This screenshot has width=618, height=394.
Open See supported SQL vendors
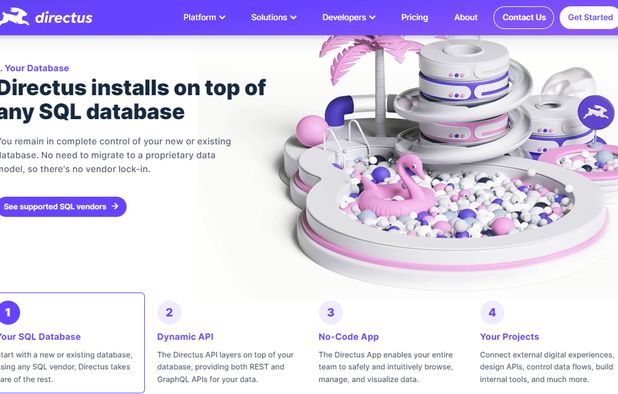[62, 206]
